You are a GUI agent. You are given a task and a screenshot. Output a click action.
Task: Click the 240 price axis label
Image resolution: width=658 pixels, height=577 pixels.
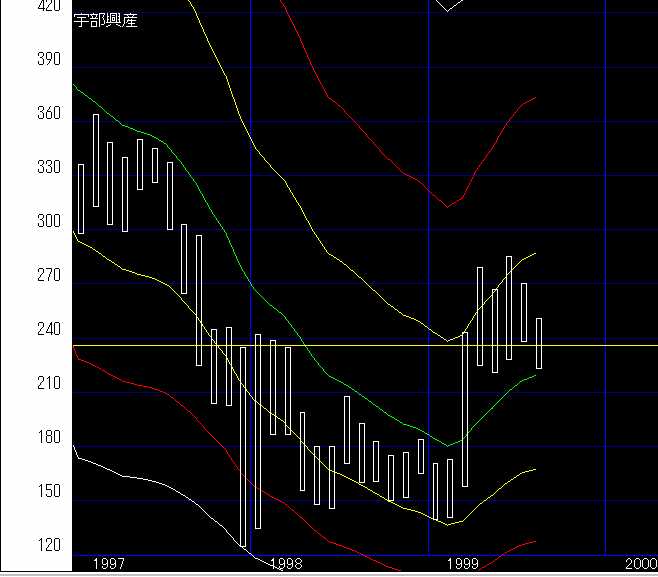47,330
